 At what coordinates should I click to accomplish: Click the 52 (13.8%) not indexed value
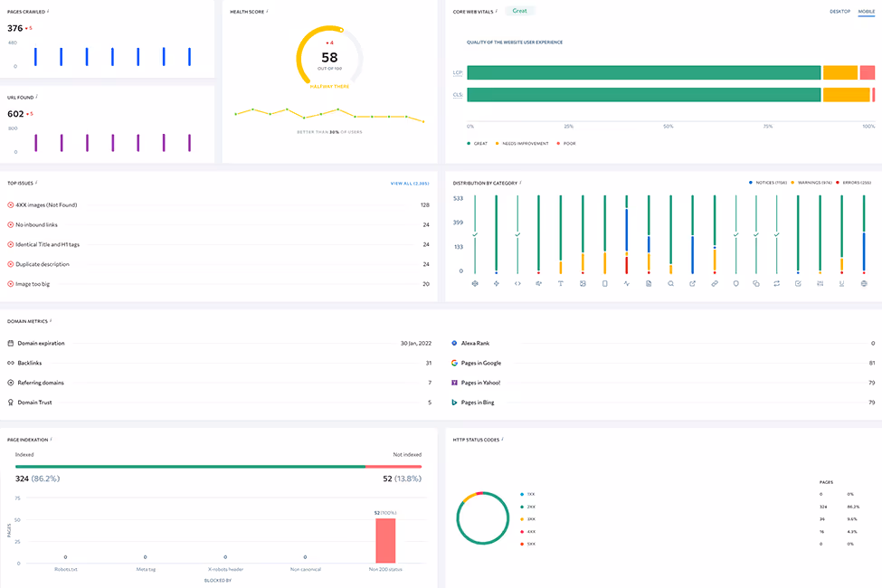click(403, 479)
